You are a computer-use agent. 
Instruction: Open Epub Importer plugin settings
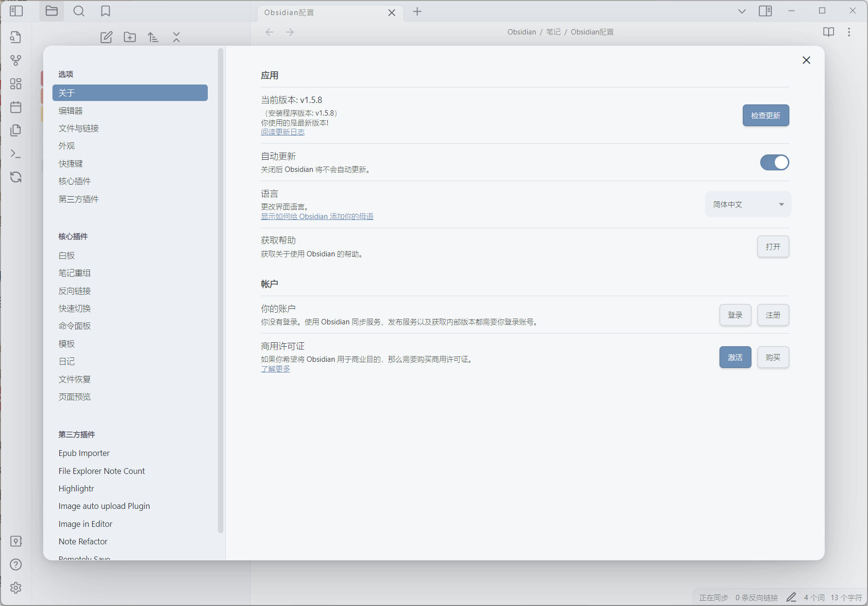(x=130, y=453)
